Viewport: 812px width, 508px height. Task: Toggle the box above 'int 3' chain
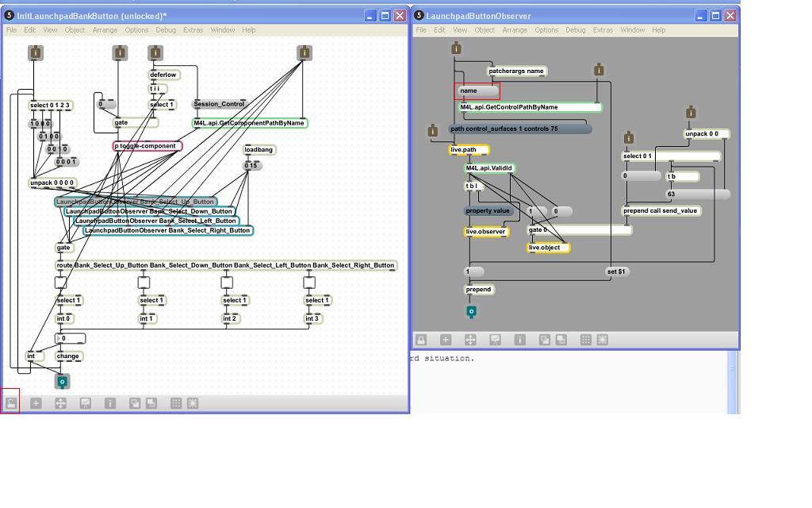pyautogui.click(x=309, y=283)
